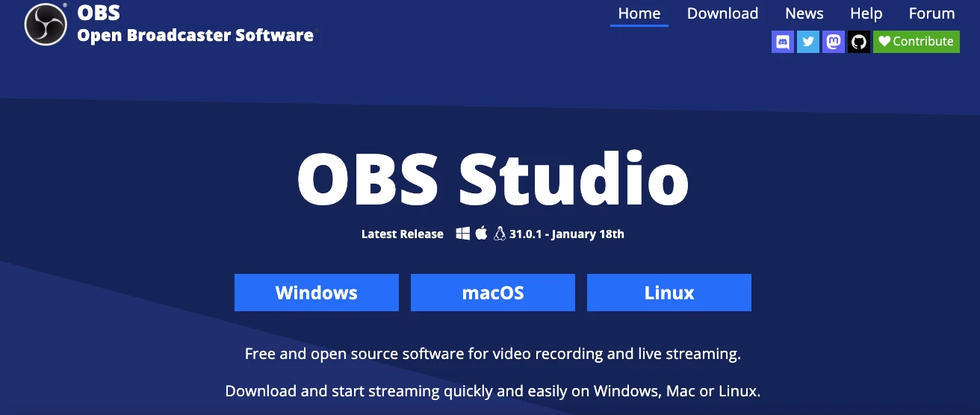Click the 'Free and open source software' sentence

[x=493, y=354]
